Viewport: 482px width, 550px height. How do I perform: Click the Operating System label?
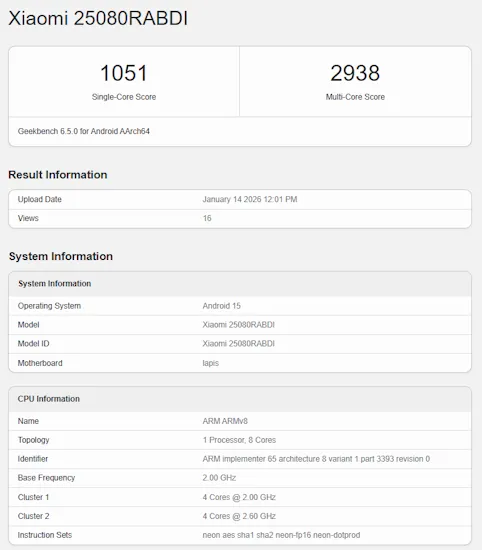click(x=49, y=306)
